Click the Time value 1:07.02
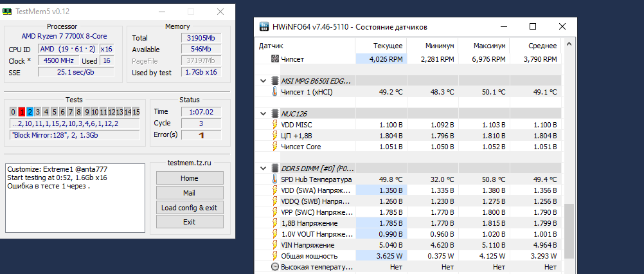The height and width of the screenshot is (274, 644). [x=201, y=112]
